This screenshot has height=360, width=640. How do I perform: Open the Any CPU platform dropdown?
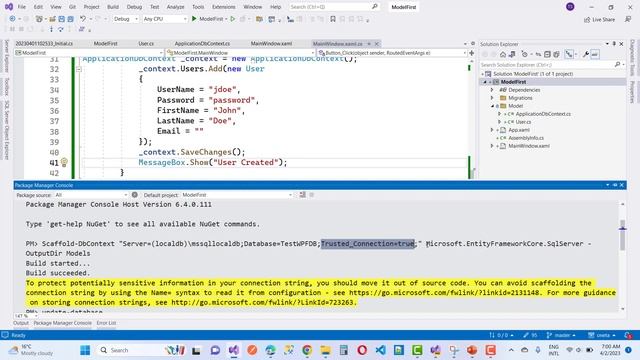[165, 19]
